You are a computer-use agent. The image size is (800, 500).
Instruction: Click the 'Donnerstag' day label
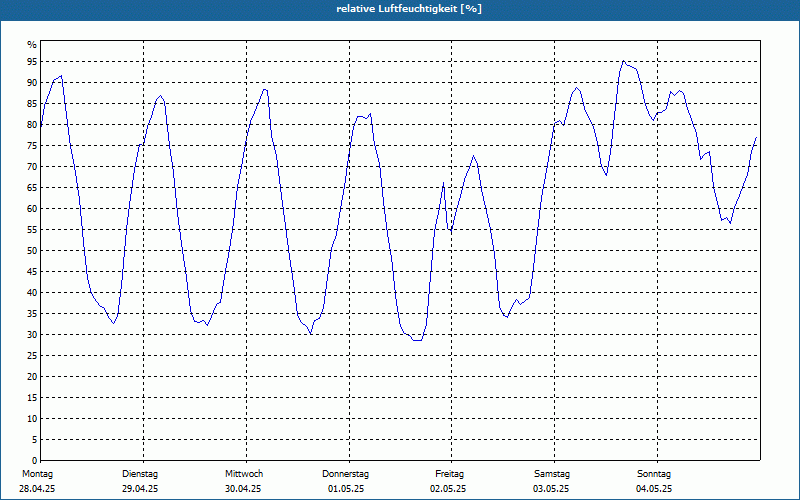345,474
